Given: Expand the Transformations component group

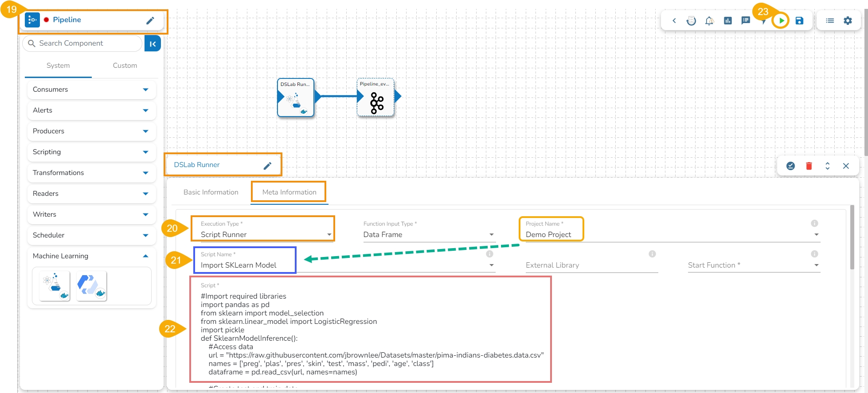Looking at the screenshot, I should click(91, 173).
